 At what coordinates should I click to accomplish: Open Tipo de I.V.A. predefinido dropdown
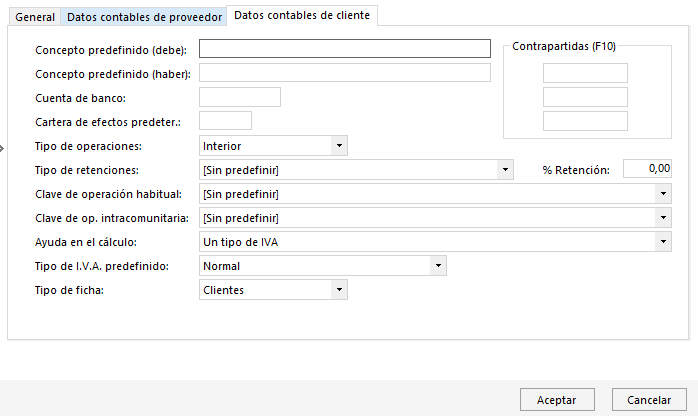pos(322,266)
